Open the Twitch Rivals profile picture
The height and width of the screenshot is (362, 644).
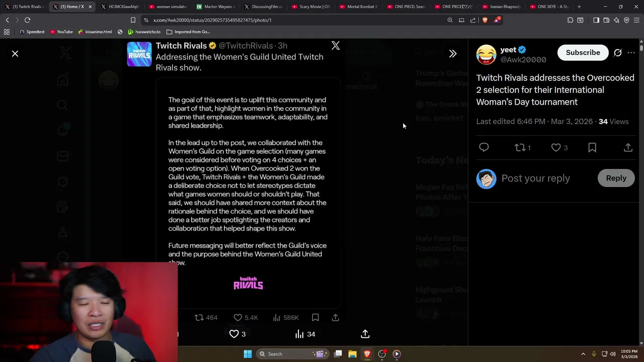[139, 54]
